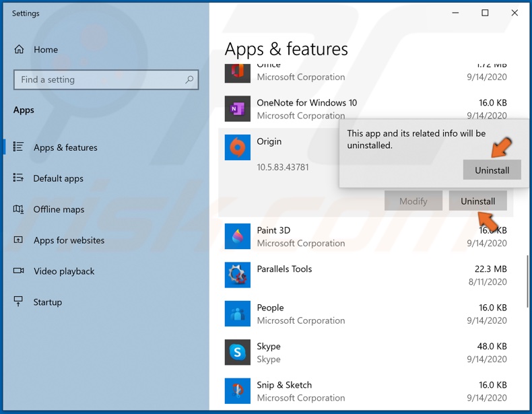Click the greyed Modify button
532x414 pixels.
click(413, 201)
